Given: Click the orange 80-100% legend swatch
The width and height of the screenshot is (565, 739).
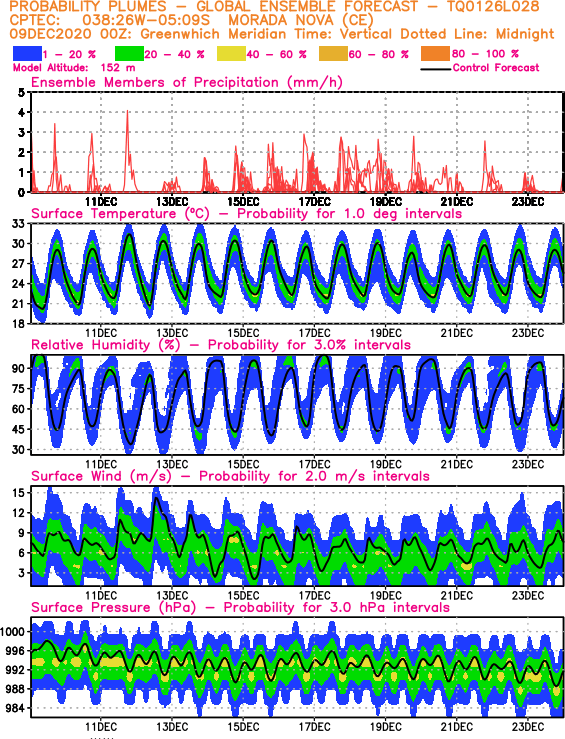Looking at the screenshot, I should [x=435, y=53].
